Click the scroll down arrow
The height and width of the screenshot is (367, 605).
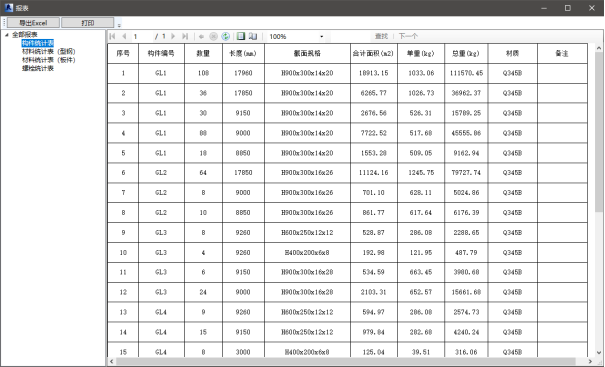coord(598,352)
